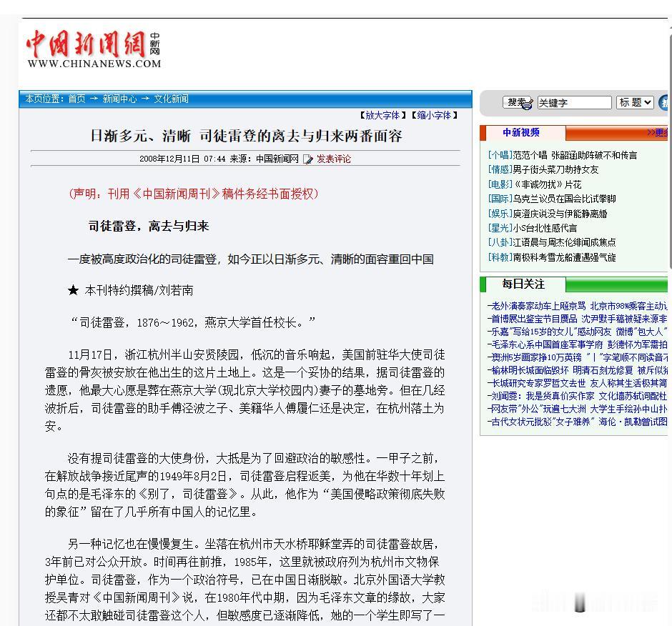Click the [娱乐] category tag
Image resolution: width=672 pixels, height=626 pixels.
[x=500, y=214]
